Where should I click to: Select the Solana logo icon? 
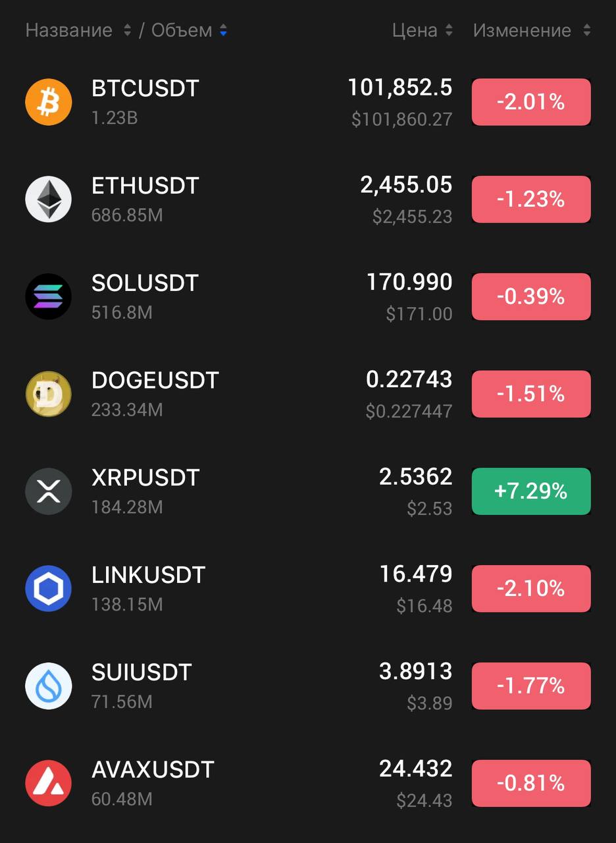(x=48, y=296)
